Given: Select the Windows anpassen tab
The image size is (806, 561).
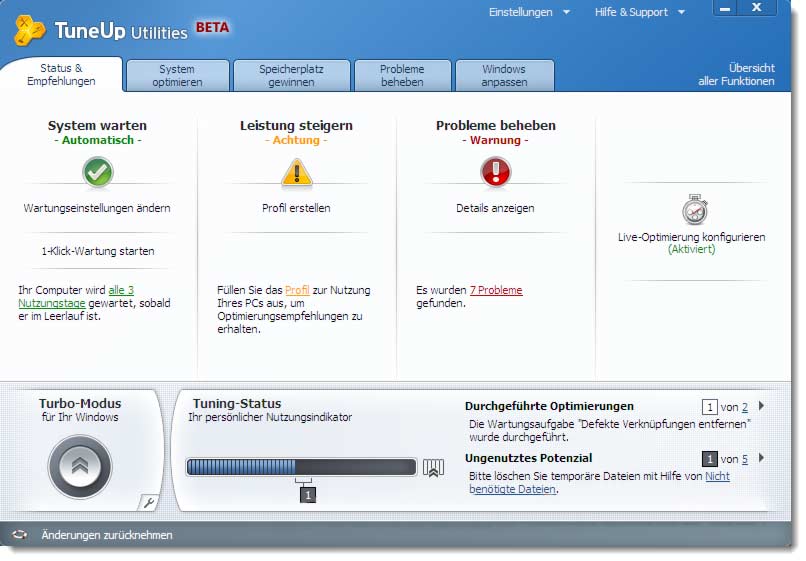Looking at the screenshot, I should point(504,76).
